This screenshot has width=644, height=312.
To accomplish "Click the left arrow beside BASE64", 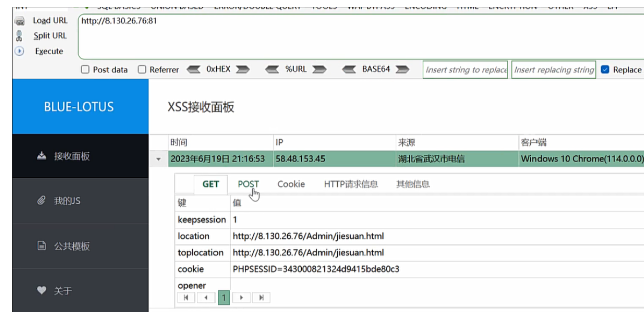I will click(349, 69).
